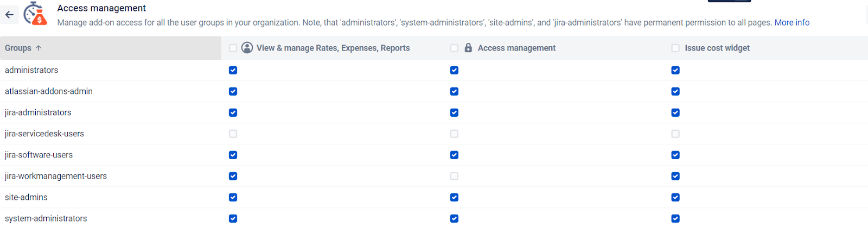Click 'Issue cost widget' column header text
The image size is (868, 227).
[x=717, y=48]
